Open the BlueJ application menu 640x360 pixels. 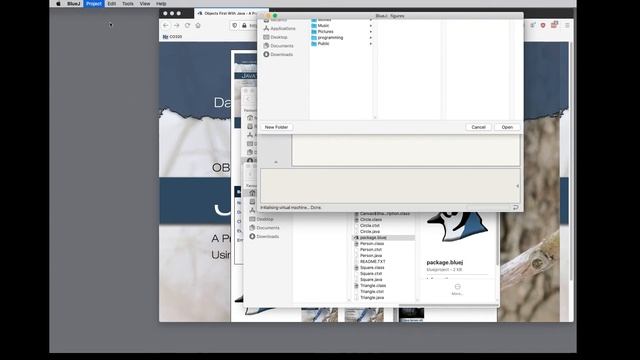coord(73,4)
